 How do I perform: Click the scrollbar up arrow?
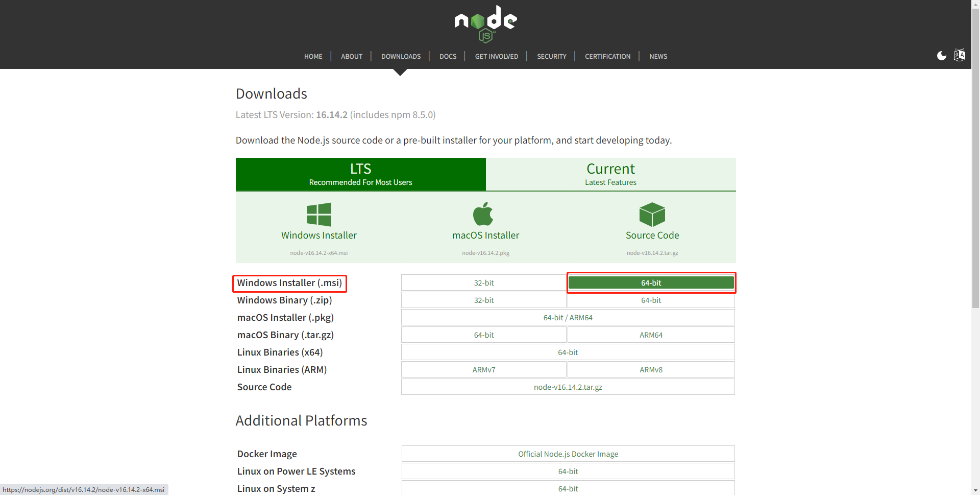(975, 4)
